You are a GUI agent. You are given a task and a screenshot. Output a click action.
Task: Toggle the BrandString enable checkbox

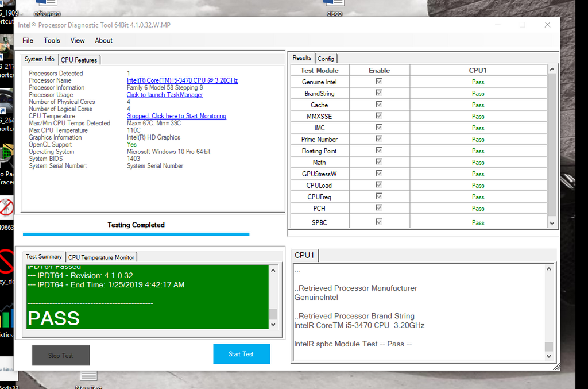click(379, 93)
